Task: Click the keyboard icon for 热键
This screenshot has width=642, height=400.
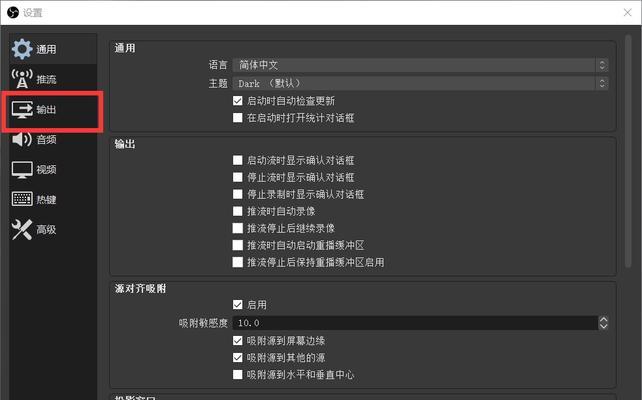Action: click(22, 199)
